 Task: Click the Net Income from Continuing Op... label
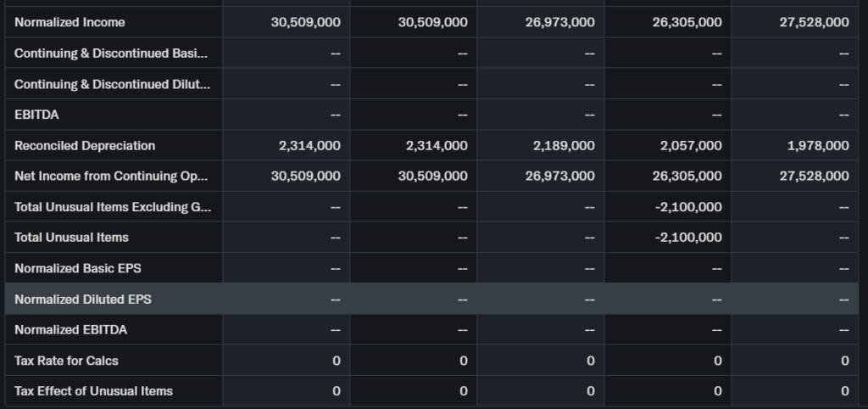[111, 176]
